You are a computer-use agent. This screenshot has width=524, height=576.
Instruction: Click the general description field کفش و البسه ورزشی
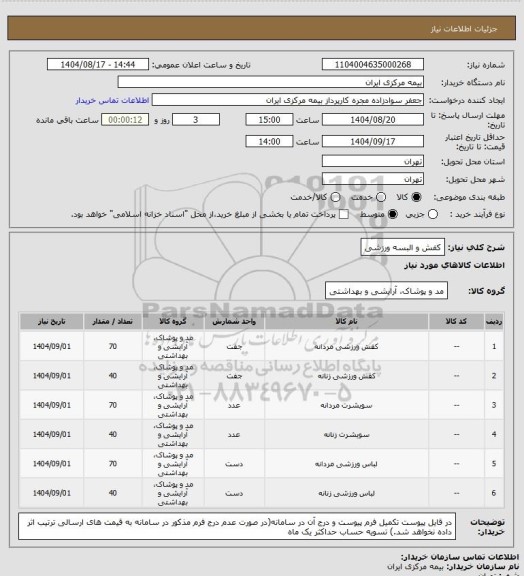[403, 247]
